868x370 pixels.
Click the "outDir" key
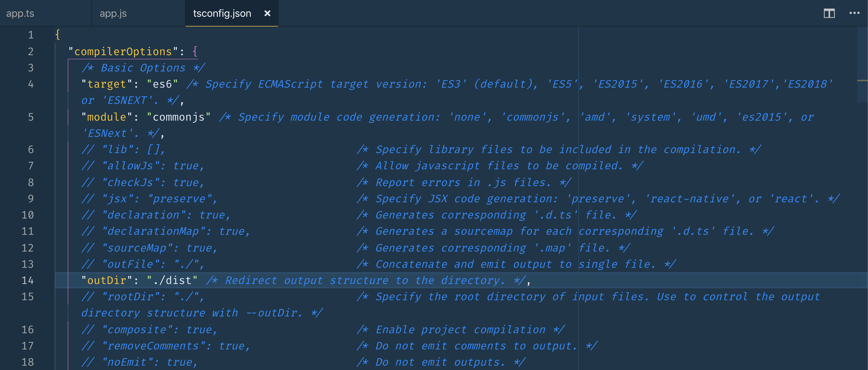pos(107,280)
